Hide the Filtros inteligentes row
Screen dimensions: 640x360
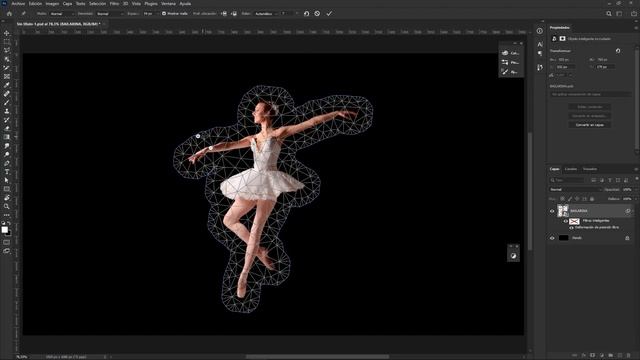tap(566, 221)
